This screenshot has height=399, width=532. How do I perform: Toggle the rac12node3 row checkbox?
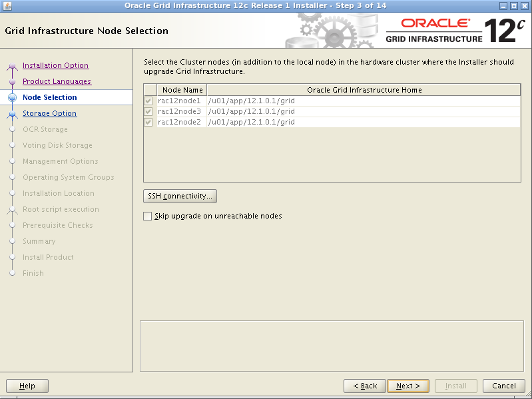(x=148, y=112)
